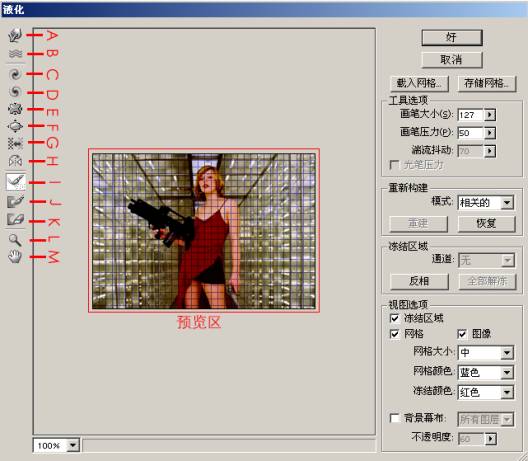Disable the 网格 mesh checkbox
Image resolution: width=528 pixels, height=461 pixels.
(x=394, y=334)
